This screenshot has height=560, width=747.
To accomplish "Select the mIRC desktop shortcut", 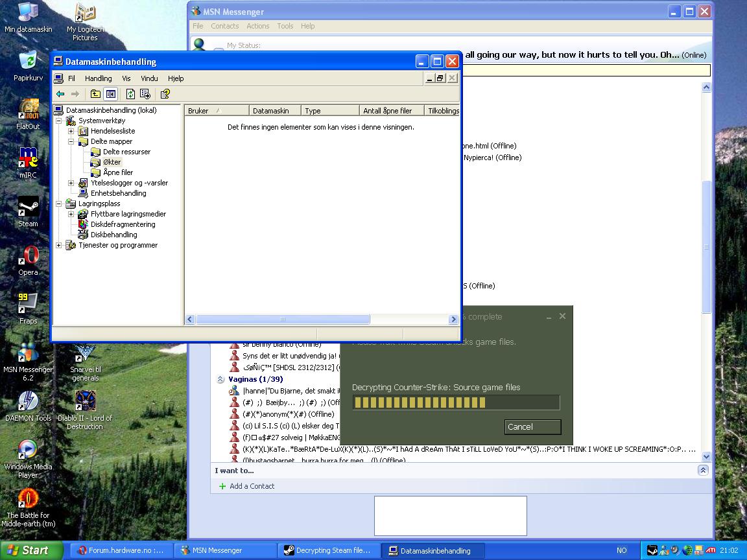I will pos(28,163).
